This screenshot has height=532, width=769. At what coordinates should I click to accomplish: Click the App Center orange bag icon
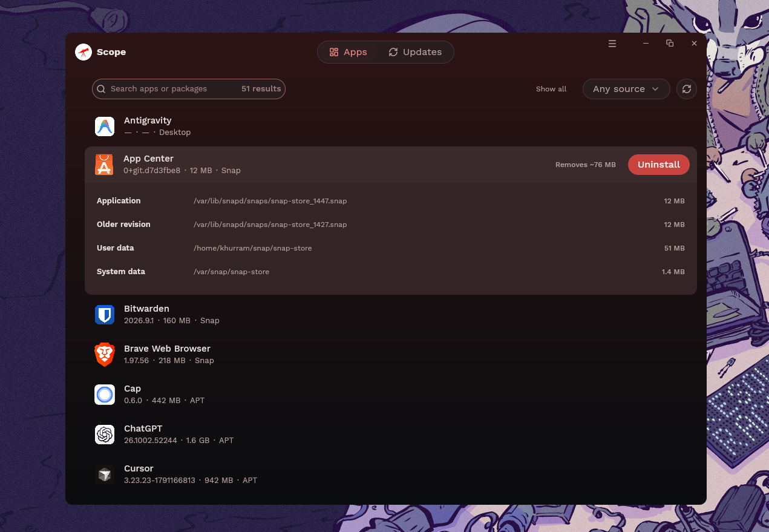pos(104,165)
